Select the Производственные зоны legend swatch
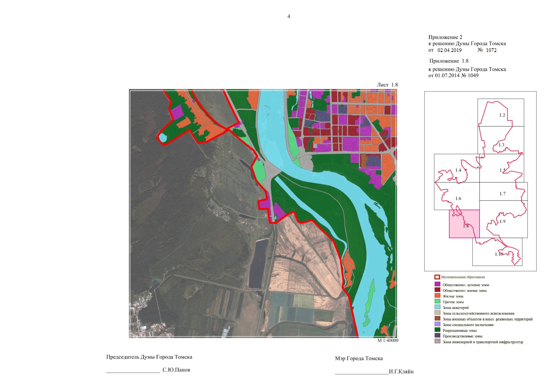 (x=437, y=336)
